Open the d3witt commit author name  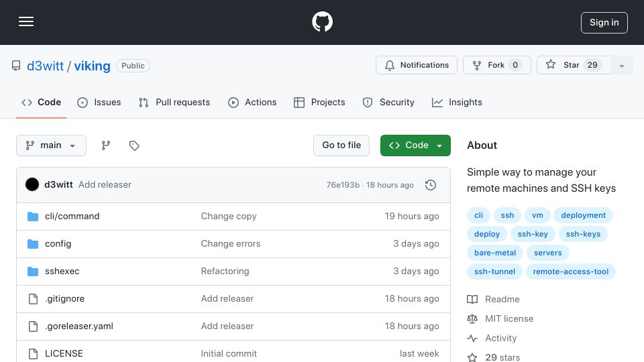coord(58,185)
